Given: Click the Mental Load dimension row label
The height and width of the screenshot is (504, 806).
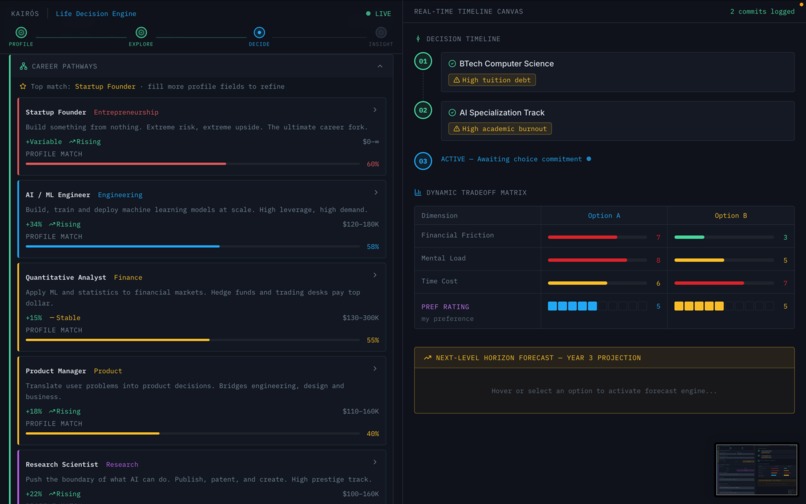Looking at the screenshot, I should (443, 258).
